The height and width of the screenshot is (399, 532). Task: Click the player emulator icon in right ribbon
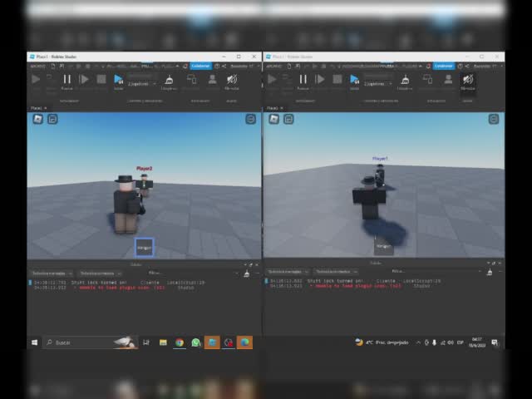pos(448,80)
